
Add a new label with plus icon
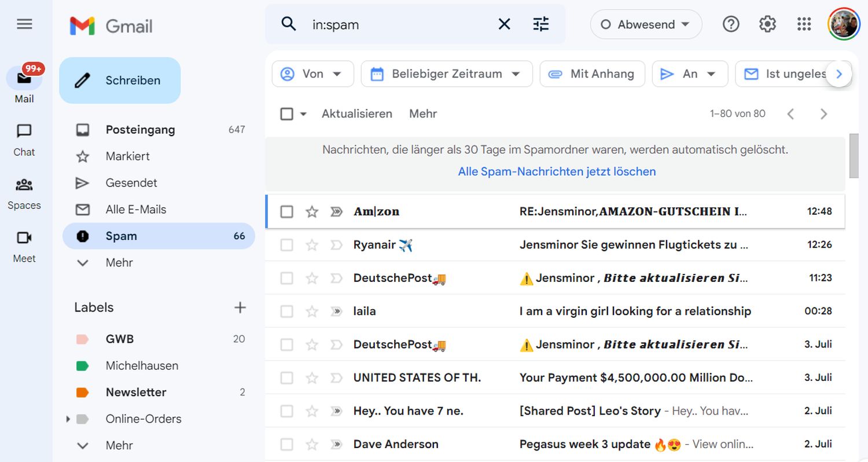coord(240,307)
